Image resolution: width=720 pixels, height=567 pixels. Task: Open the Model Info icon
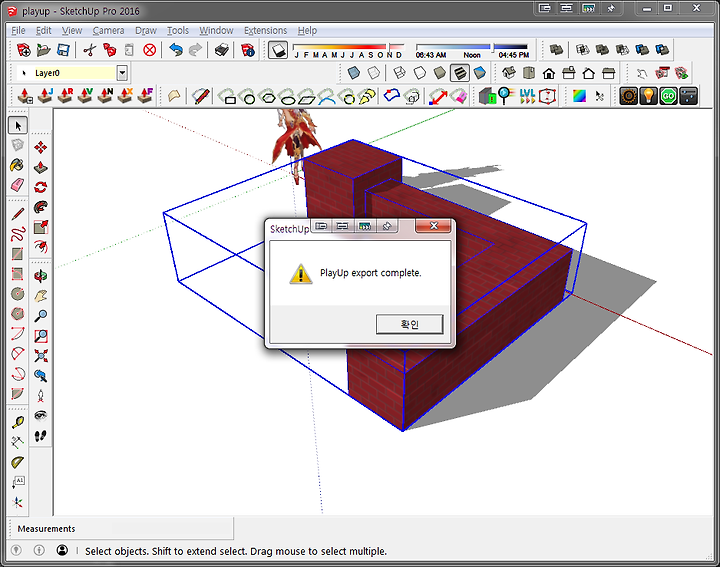pyautogui.click(x=248, y=50)
